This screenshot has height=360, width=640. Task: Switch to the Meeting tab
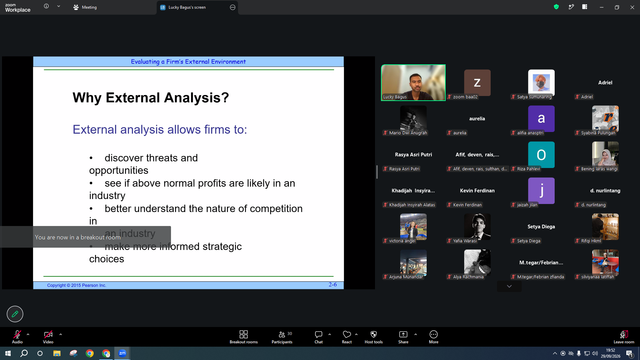[x=85, y=7]
